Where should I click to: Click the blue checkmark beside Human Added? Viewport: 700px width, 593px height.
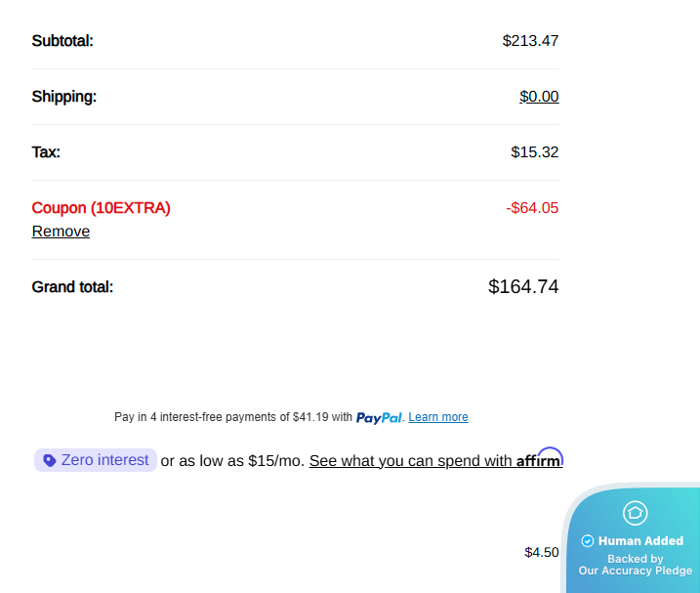pos(587,541)
